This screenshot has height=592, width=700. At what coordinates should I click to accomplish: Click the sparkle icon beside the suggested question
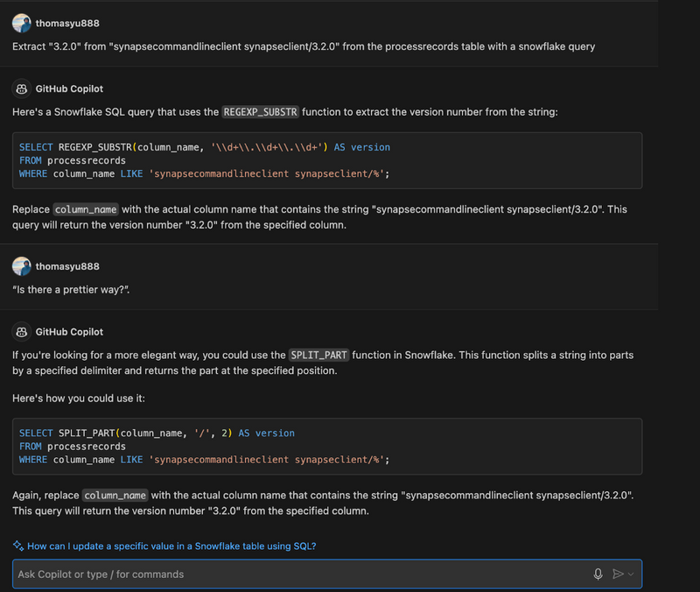[17, 546]
